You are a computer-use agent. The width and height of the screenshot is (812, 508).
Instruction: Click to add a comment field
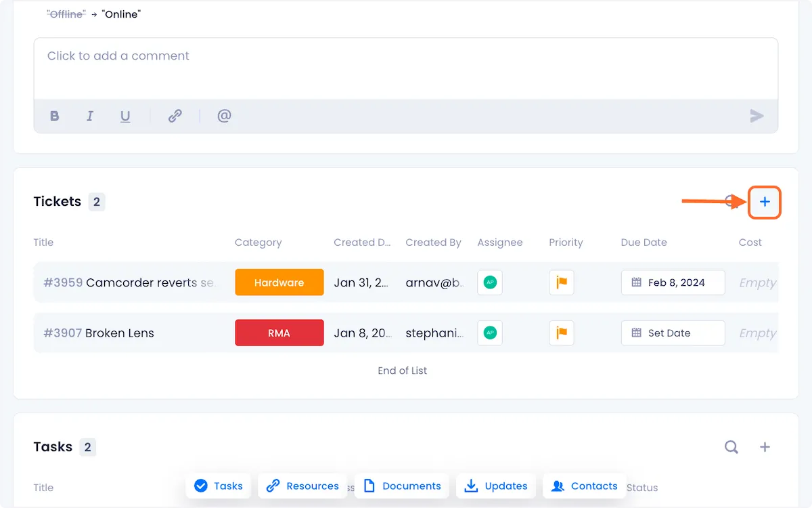406,68
